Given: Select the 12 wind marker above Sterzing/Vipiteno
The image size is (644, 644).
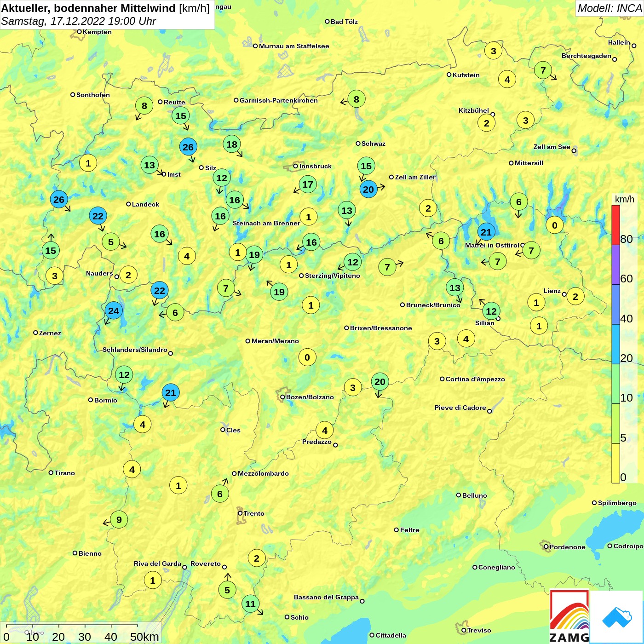Looking at the screenshot, I should click(353, 262).
